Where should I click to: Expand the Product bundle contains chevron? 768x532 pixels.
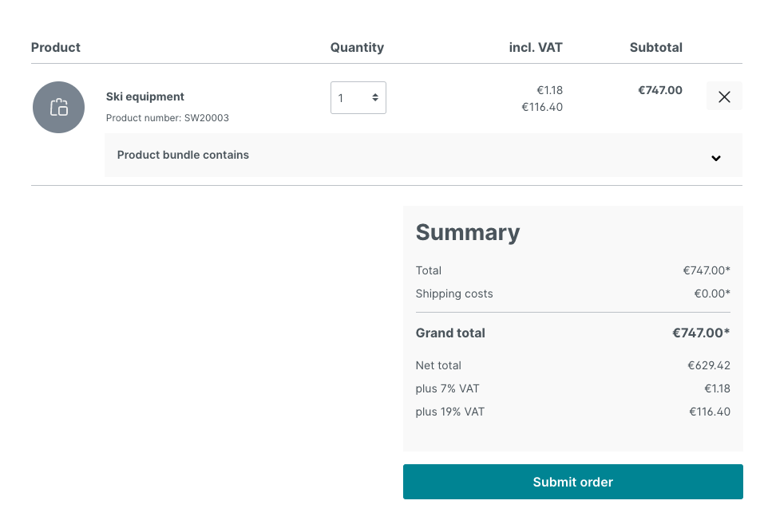point(716,158)
